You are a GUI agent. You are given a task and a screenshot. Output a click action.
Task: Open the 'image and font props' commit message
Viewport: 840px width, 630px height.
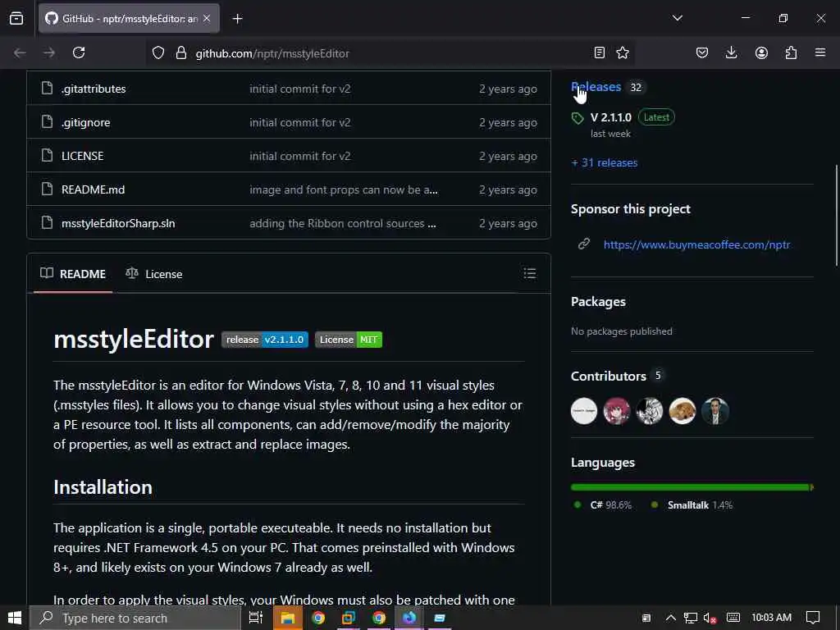(x=344, y=189)
